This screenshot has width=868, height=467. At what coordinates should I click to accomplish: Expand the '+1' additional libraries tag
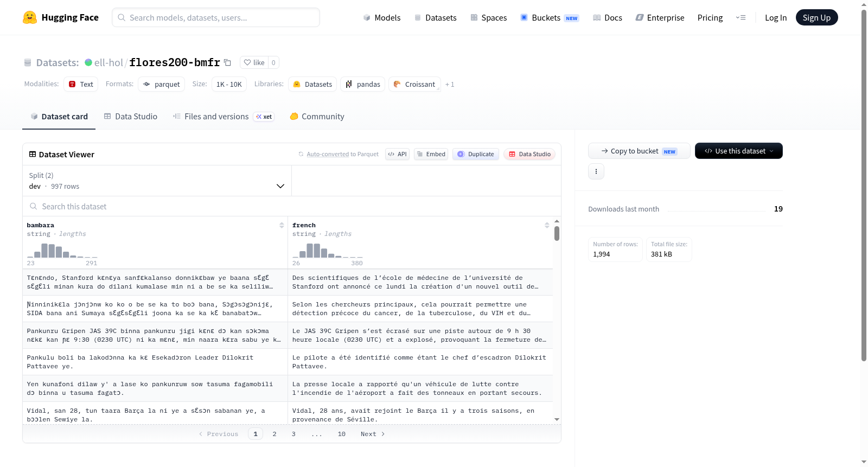450,84
